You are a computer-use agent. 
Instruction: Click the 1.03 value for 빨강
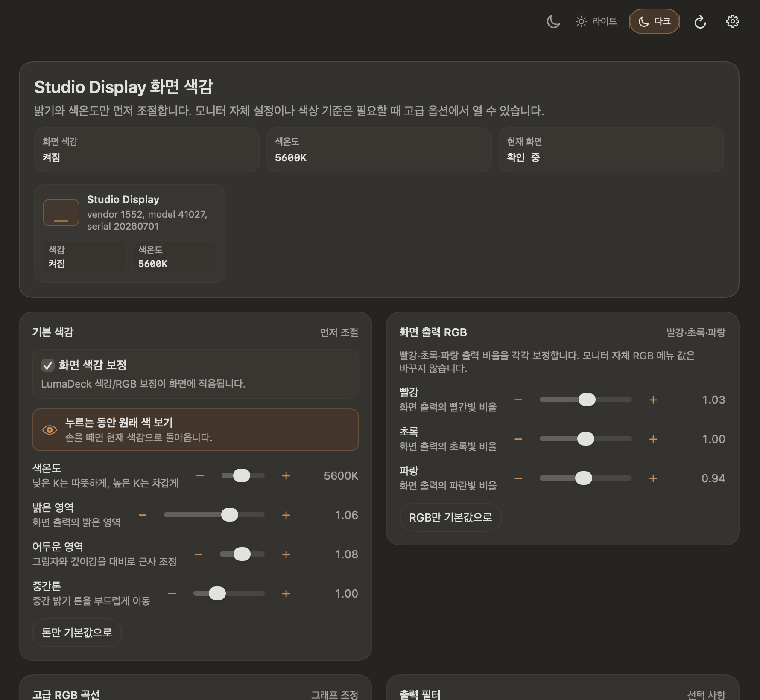[713, 400]
